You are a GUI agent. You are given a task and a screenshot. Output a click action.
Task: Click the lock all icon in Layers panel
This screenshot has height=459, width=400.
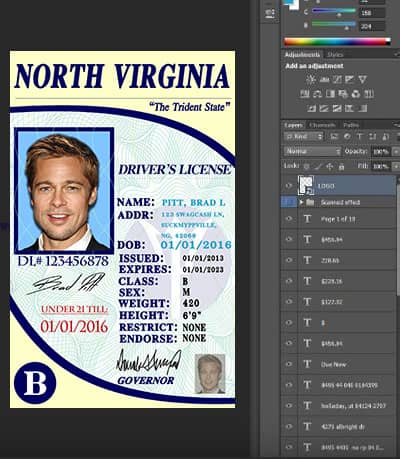coord(341,166)
